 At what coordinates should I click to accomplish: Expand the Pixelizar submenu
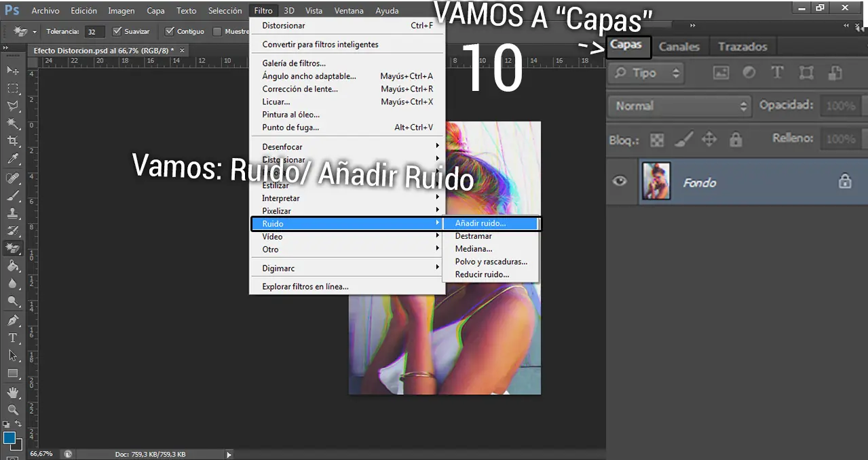tap(347, 211)
